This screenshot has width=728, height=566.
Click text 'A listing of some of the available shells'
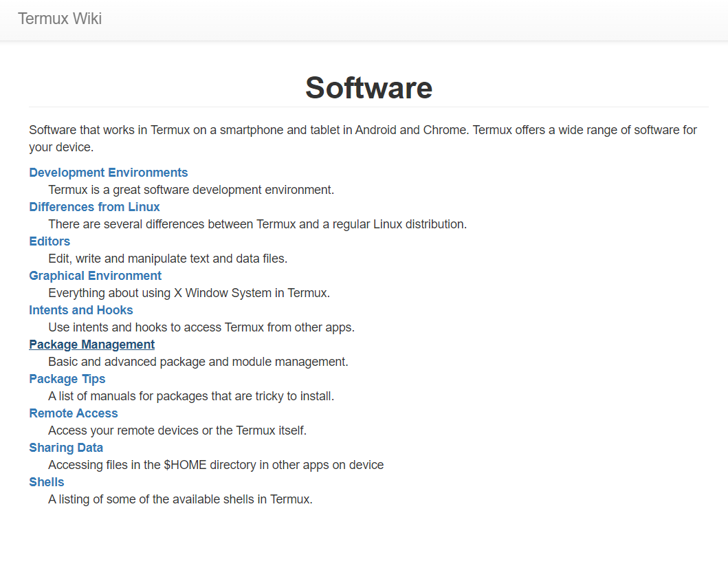coord(151,499)
